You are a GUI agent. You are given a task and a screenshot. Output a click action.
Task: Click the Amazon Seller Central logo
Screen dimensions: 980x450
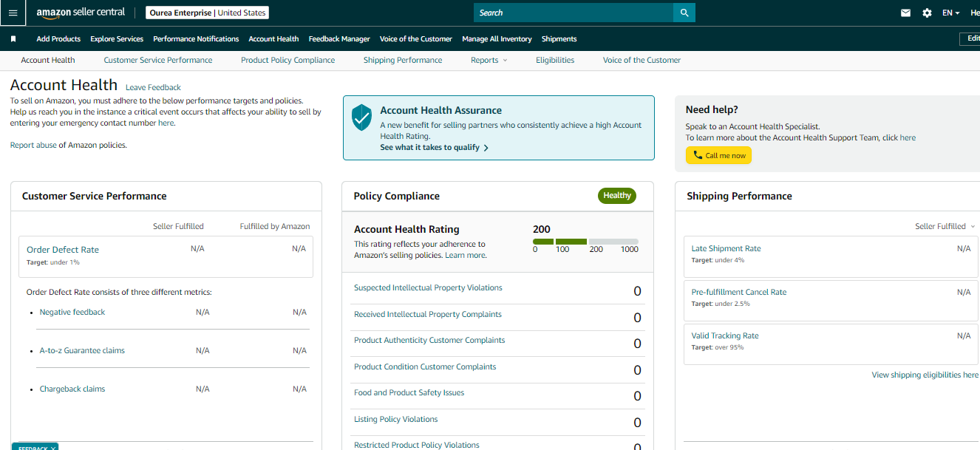pos(81,13)
